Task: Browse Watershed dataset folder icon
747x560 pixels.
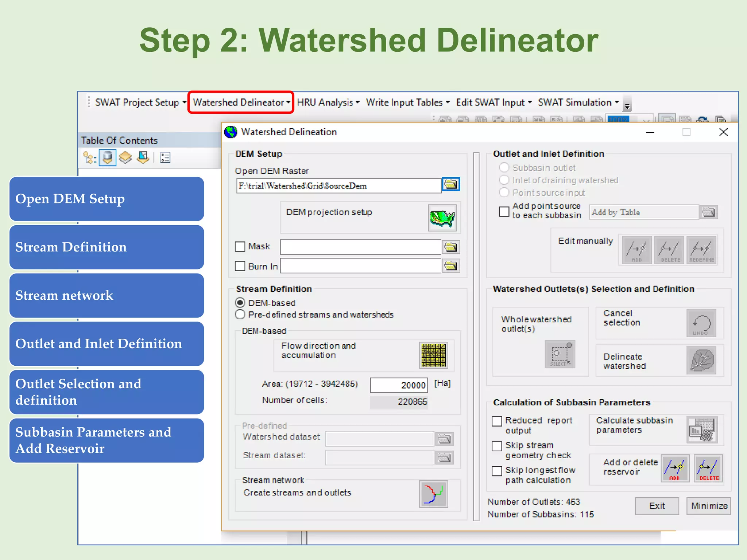Action: click(x=444, y=439)
